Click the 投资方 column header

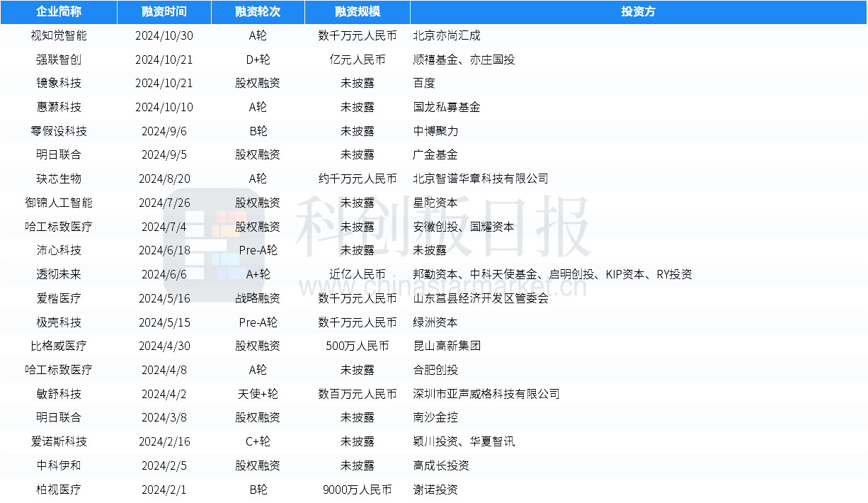638,12
